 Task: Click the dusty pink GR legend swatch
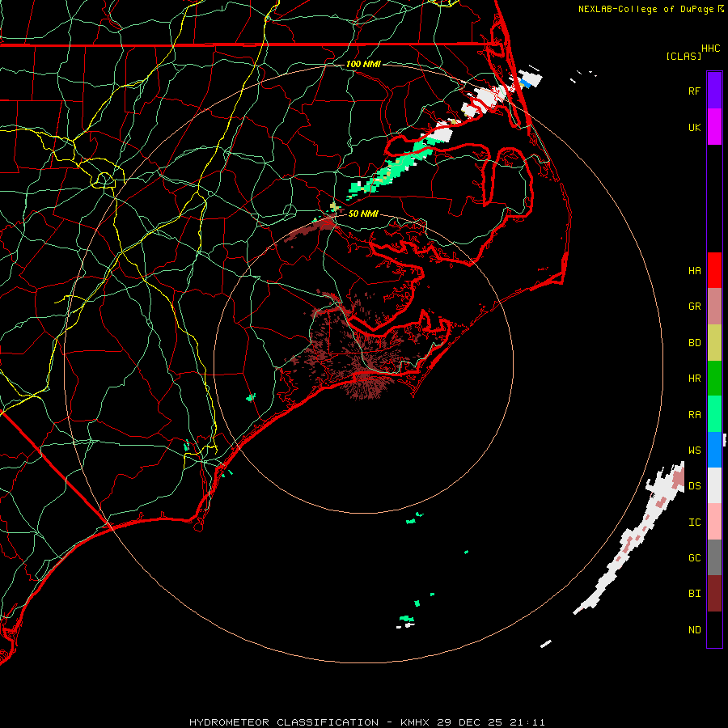[714, 307]
